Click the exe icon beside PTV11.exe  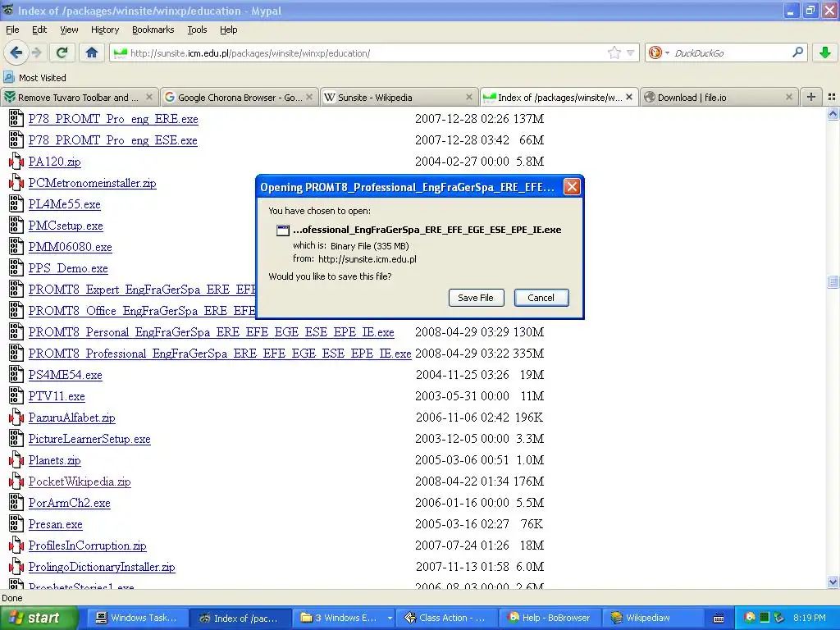[16, 396]
